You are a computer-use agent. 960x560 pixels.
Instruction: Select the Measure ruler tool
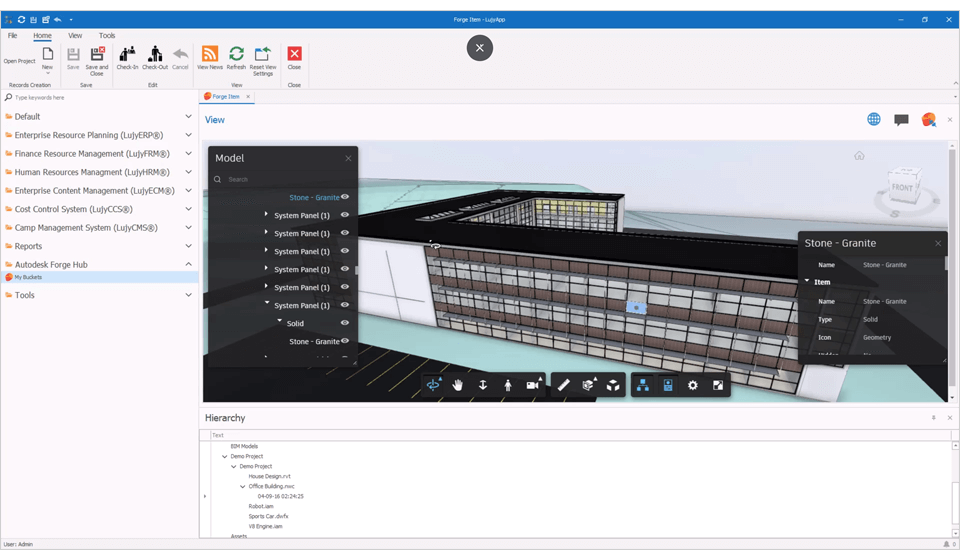point(564,385)
